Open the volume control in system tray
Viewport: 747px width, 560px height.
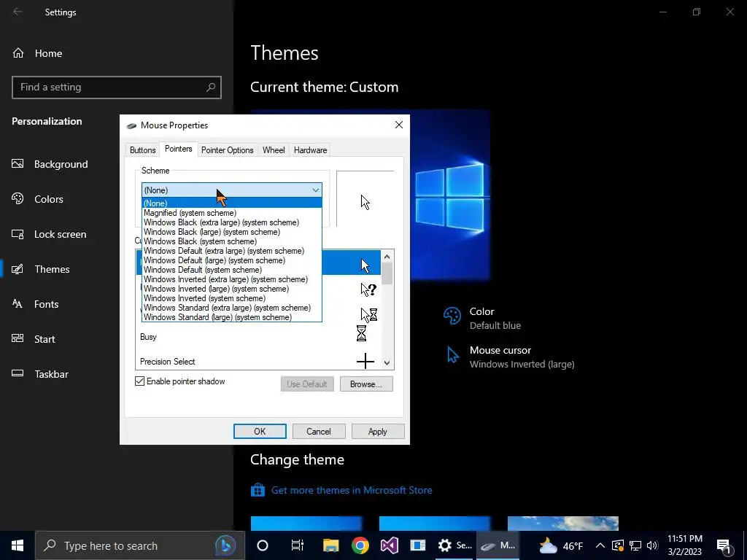(652, 545)
